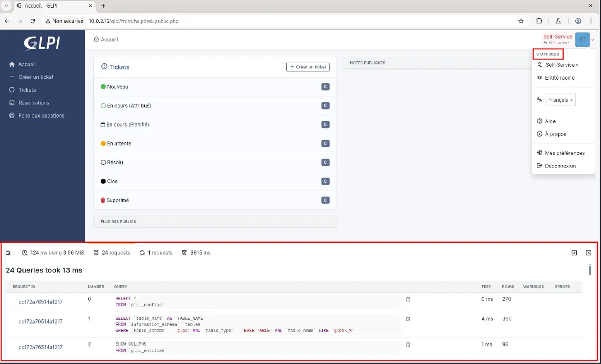Click the Accueil breadcrumb home link
601x364 pixels.
click(x=106, y=40)
